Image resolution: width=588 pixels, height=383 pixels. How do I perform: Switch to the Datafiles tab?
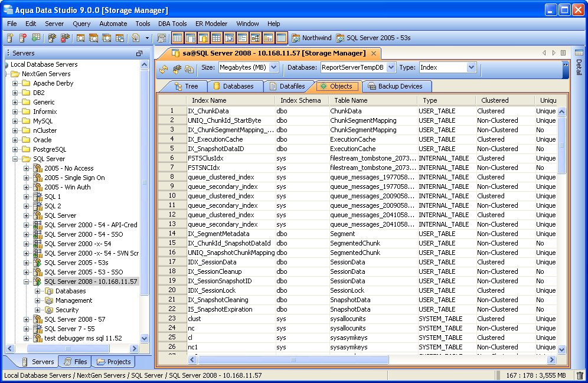[x=288, y=86]
